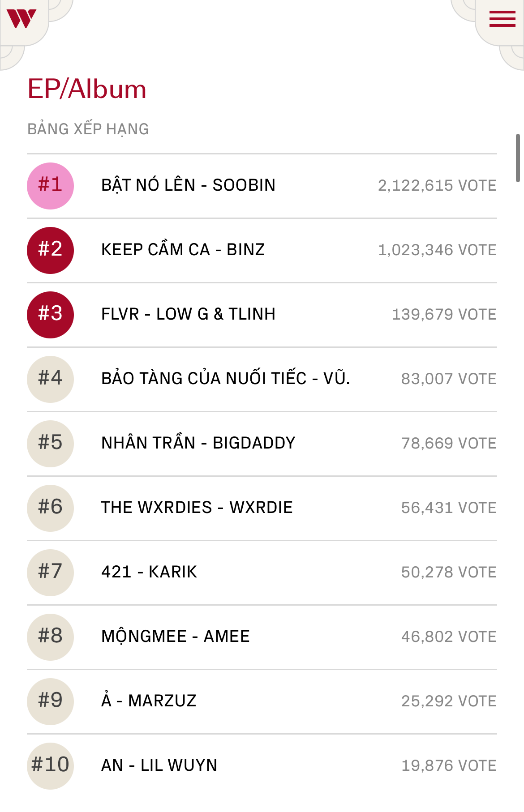Viewport: 524px width, 812px height.
Task: Pick MỘNGMEE - AMEE album
Action: click(175, 637)
